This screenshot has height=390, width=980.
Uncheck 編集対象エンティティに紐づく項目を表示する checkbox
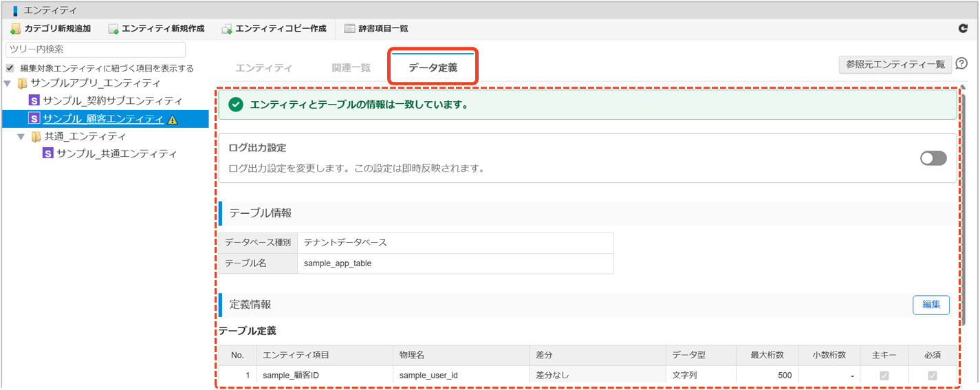coord(10,68)
